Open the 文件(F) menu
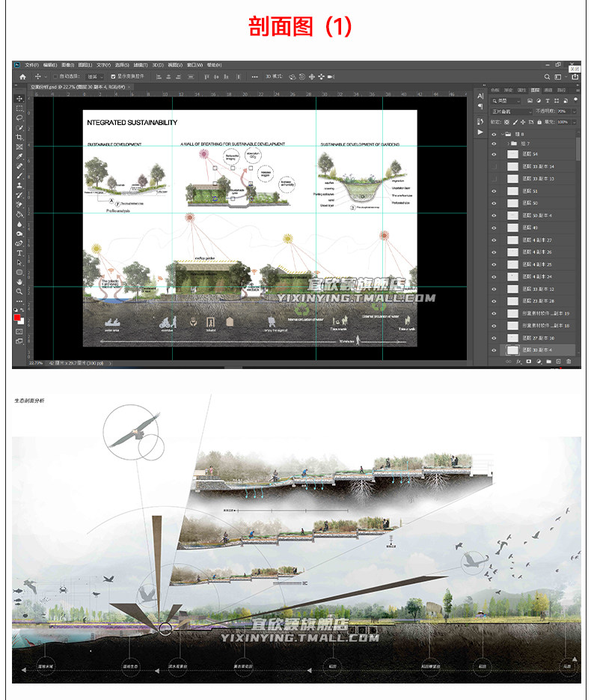 point(31,65)
